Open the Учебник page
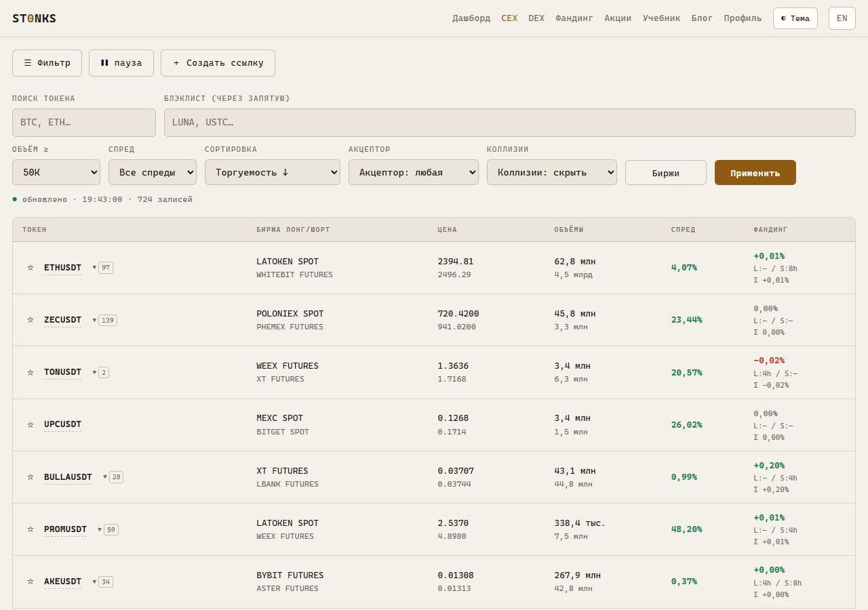This screenshot has height=610, width=868. [661, 18]
